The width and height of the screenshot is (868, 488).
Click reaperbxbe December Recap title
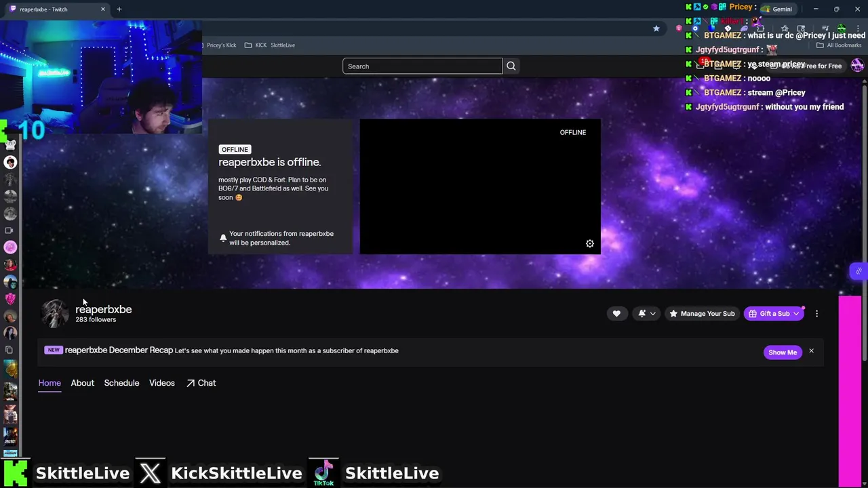(x=119, y=350)
